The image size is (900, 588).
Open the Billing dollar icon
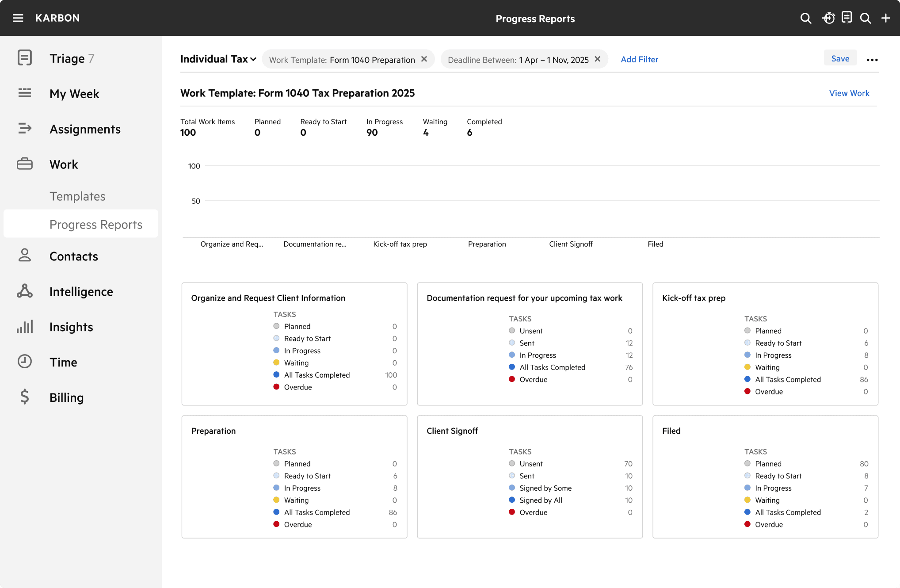(24, 397)
